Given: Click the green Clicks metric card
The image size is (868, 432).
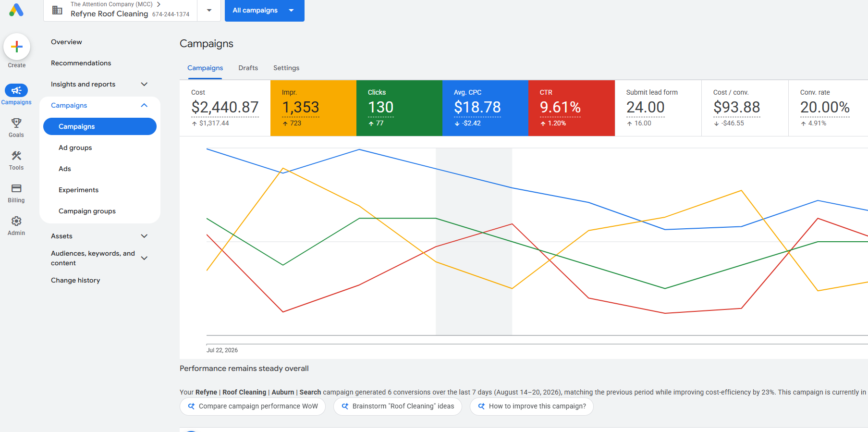Looking at the screenshot, I should (399, 108).
